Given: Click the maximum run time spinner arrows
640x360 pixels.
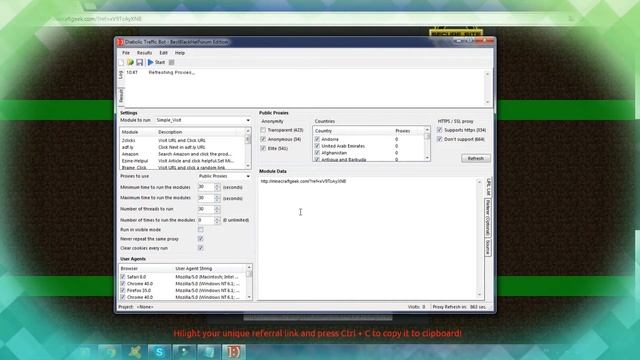Looking at the screenshot, I should coord(217,198).
